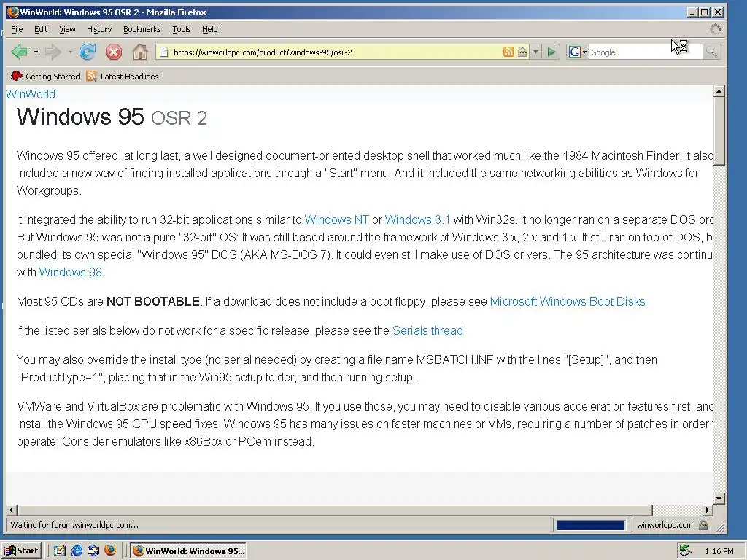747x560 pixels.
Task: Open the Serials thread link
Action: tap(427, 330)
